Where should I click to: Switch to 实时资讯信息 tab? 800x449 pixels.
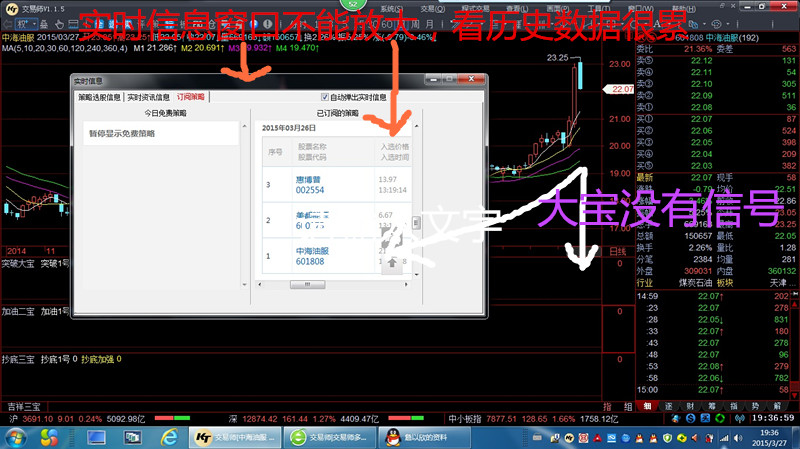coord(148,97)
